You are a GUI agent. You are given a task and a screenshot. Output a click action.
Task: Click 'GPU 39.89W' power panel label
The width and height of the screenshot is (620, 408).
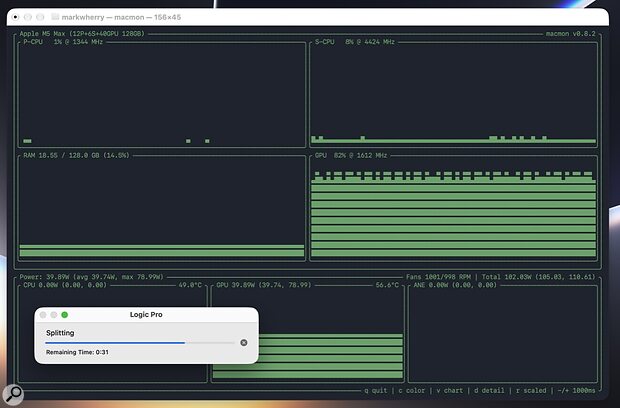click(x=264, y=285)
